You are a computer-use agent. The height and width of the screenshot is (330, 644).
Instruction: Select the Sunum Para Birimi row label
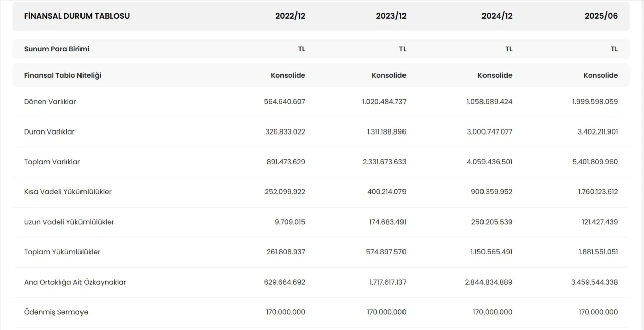coord(56,49)
